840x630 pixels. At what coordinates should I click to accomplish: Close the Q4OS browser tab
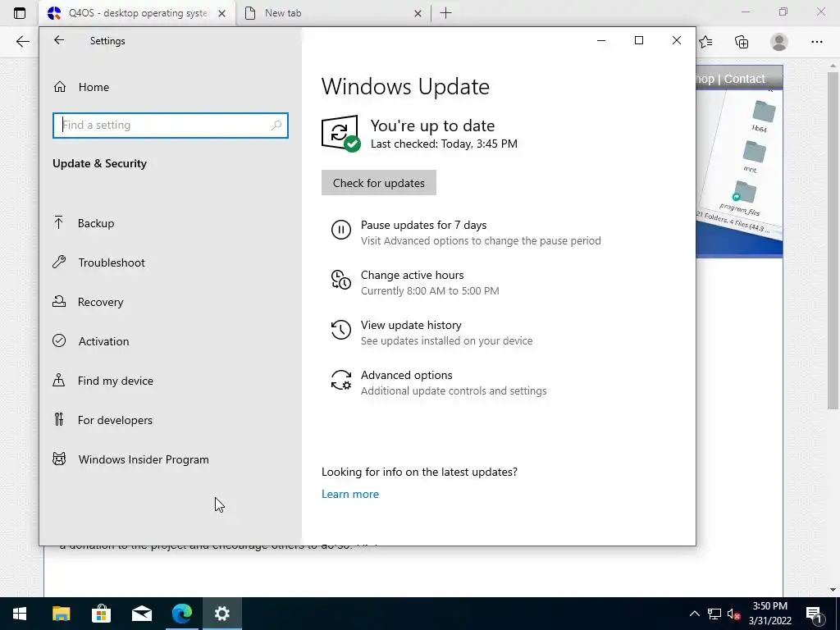pyautogui.click(x=221, y=13)
